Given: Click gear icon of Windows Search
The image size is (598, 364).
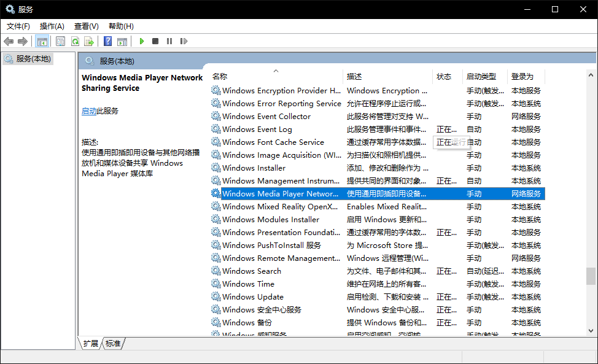Looking at the screenshot, I should 216,271.
